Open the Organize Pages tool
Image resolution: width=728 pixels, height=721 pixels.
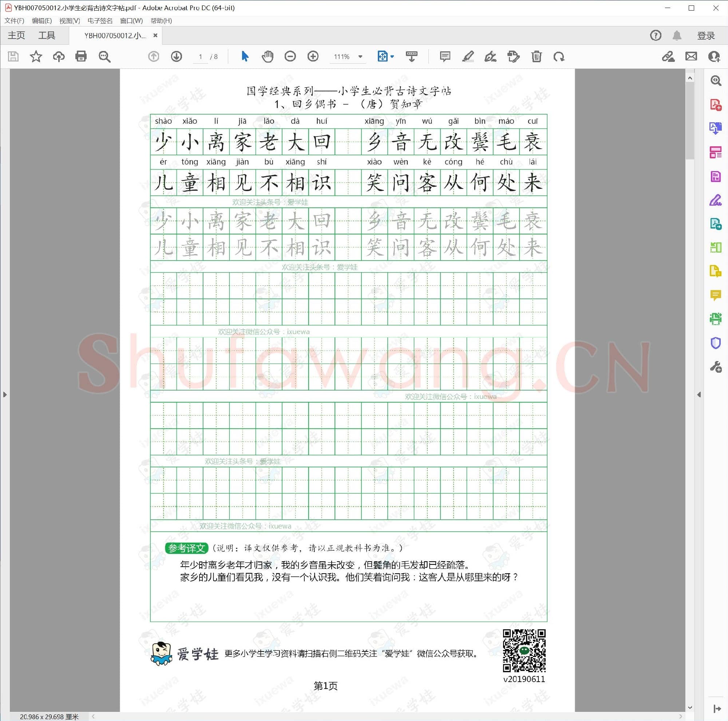716,153
